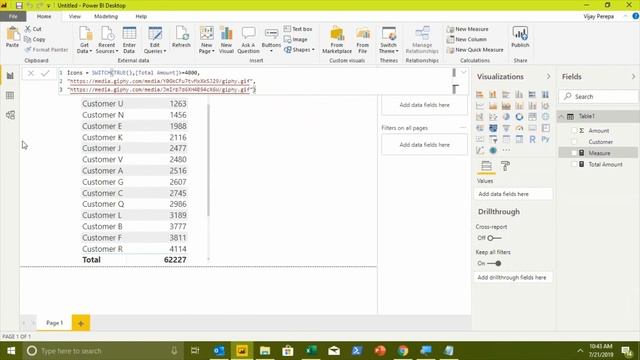Select the area chart visualization
Viewport: 640px width, 360px height.
click(493, 106)
